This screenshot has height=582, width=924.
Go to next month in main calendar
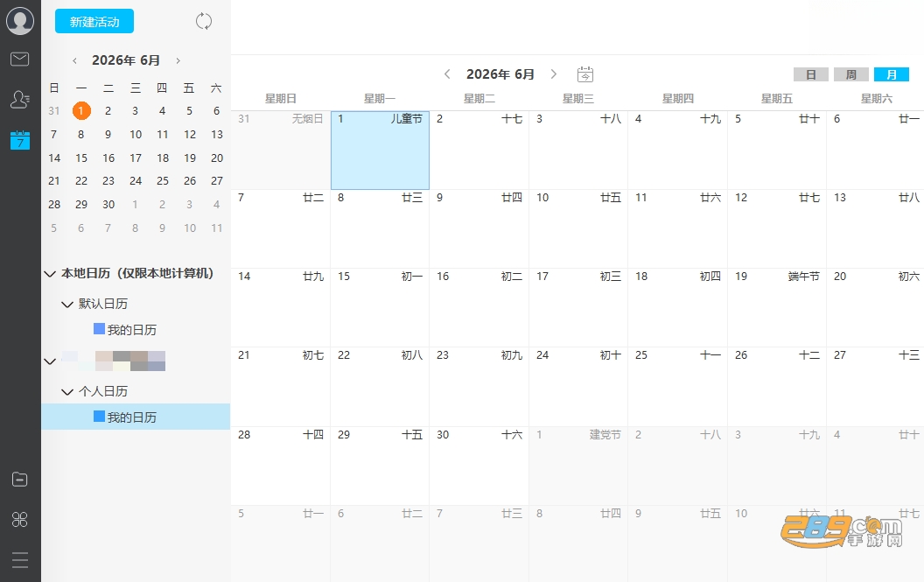(553, 74)
